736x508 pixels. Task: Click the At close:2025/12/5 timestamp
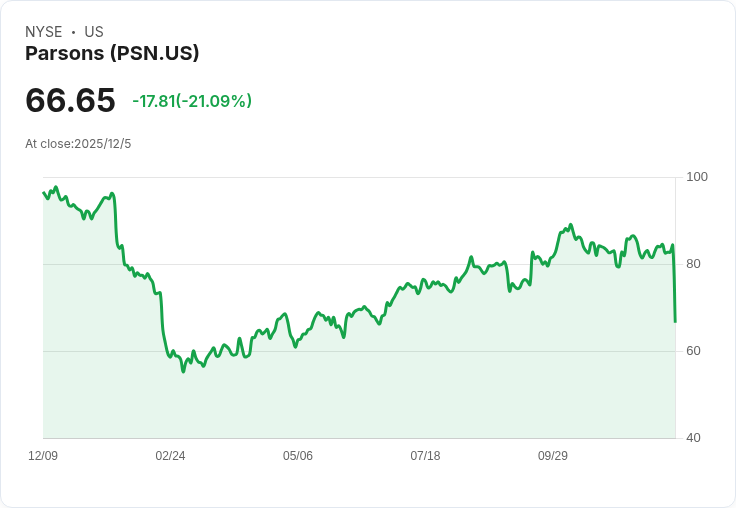pyautogui.click(x=78, y=144)
